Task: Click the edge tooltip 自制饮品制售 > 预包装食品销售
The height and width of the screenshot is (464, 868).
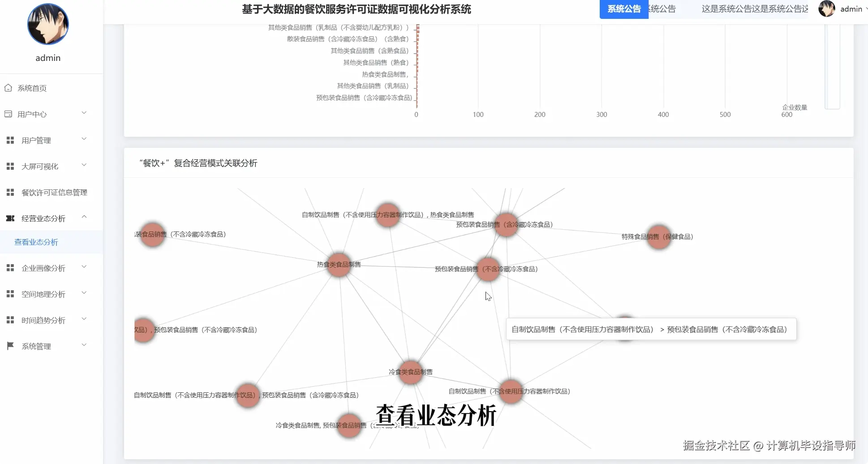Action: (x=651, y=329)
